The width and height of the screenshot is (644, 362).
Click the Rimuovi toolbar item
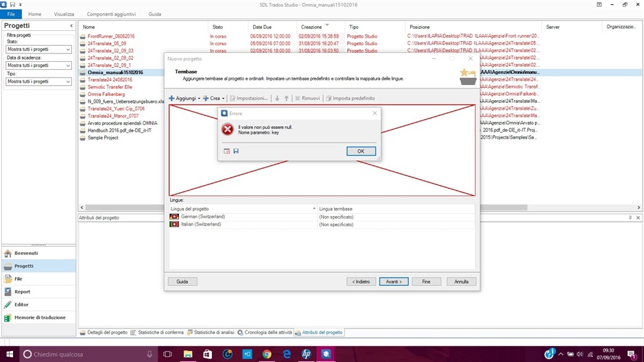307,99
